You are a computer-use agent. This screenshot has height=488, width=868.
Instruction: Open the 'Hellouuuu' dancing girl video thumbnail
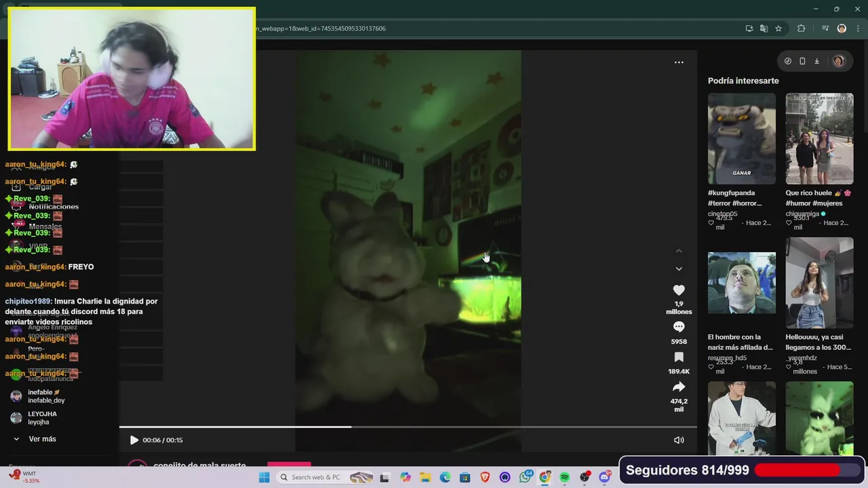(x=819, y=283)
